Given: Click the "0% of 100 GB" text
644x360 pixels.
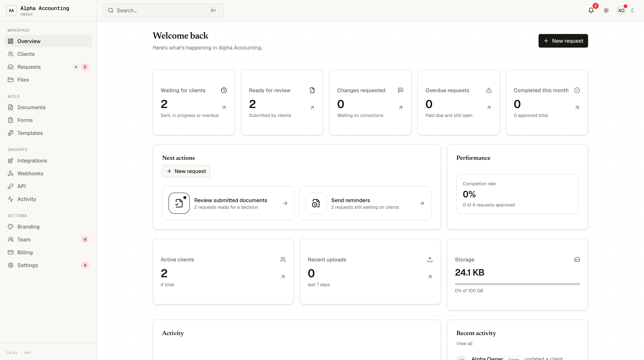Looking at the screenshot, I should [x=469, y=290].
